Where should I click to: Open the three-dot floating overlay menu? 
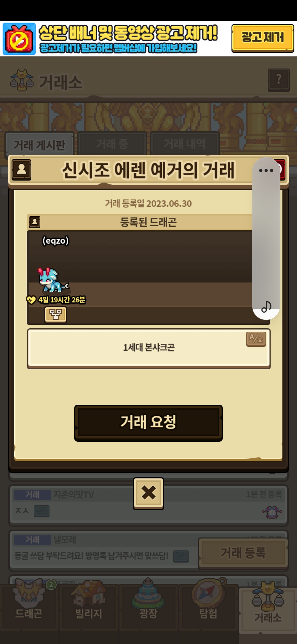point(266,171)
